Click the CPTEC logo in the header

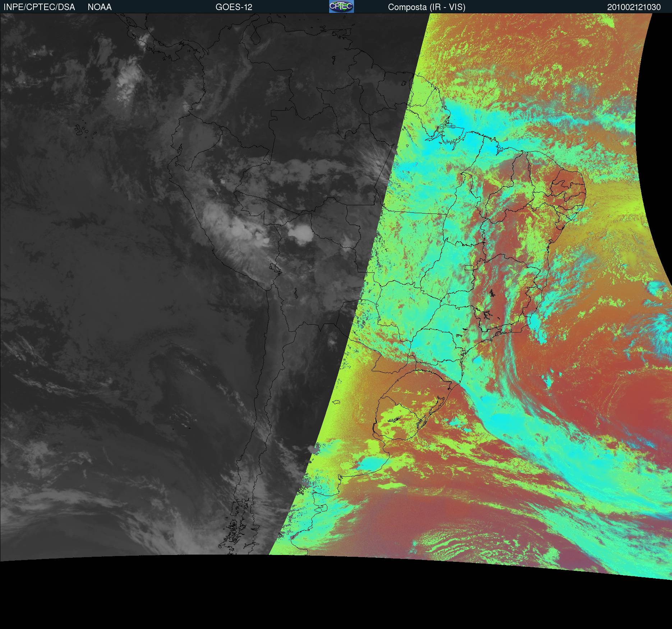pos(341,6)
